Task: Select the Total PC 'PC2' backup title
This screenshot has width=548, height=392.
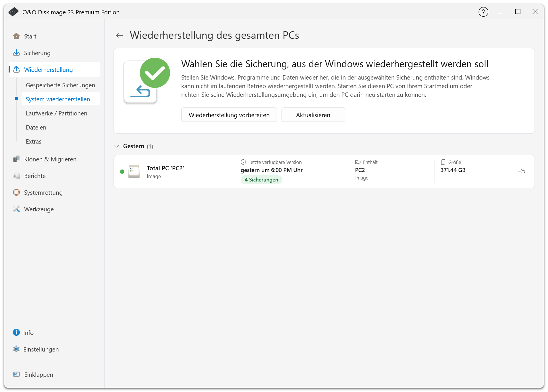Action: coord(165,168)
